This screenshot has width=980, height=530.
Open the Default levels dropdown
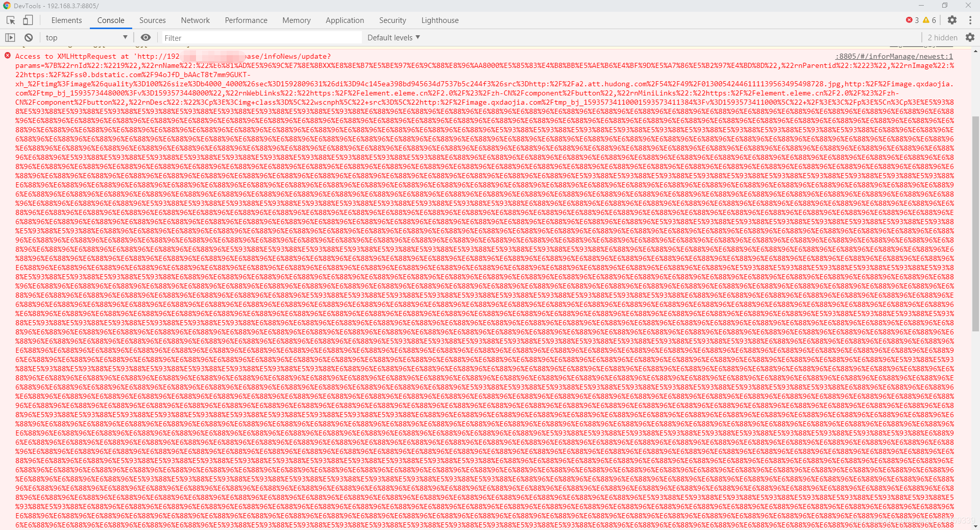393,37
